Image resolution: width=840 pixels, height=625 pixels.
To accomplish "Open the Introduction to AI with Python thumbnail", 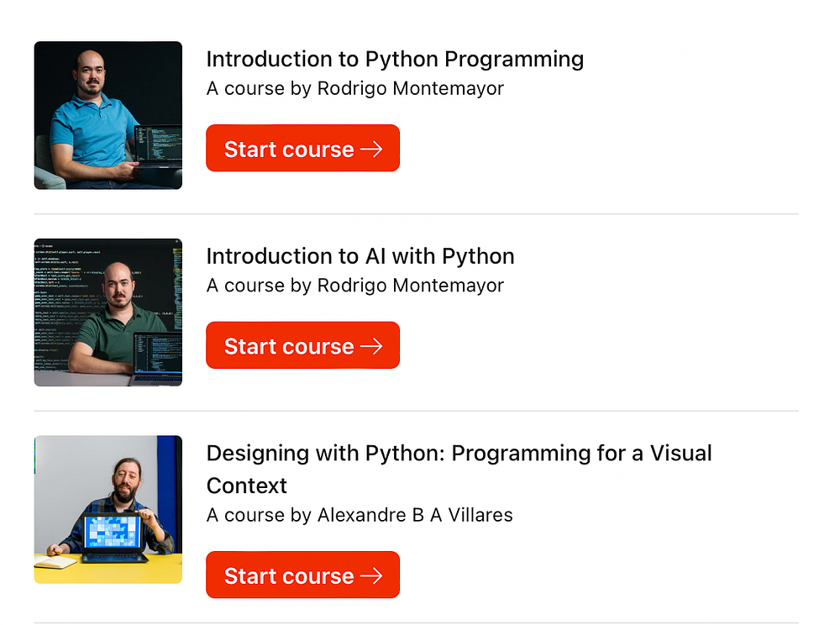I will click(x=108, y=312).
